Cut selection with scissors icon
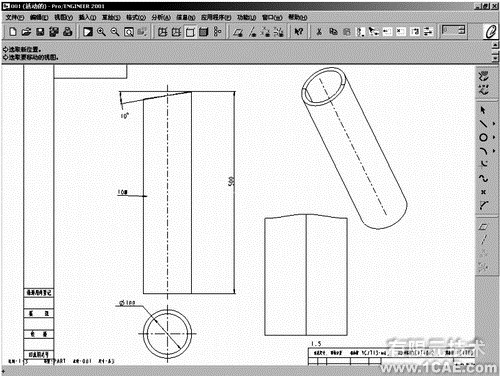500x376 pixels. tap(319, 32)
